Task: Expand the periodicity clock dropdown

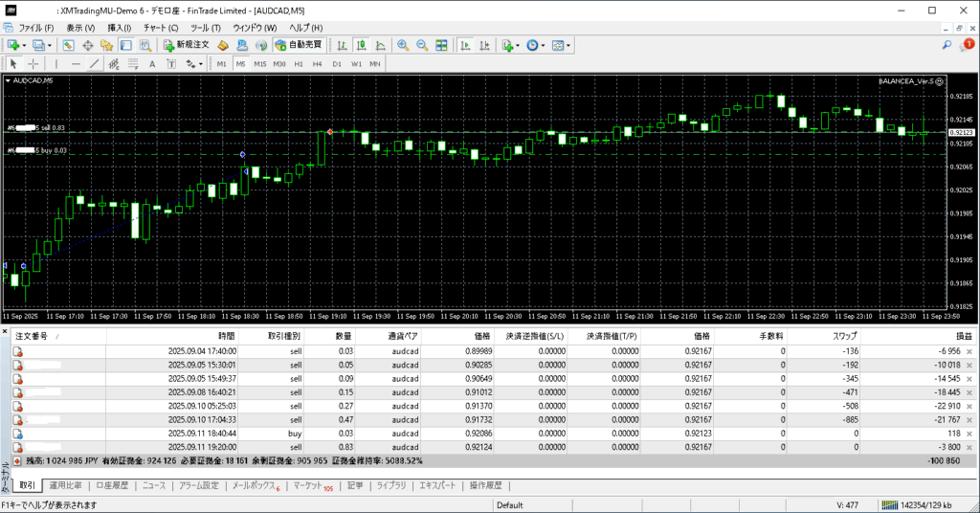Action: [x=545, y=45]
